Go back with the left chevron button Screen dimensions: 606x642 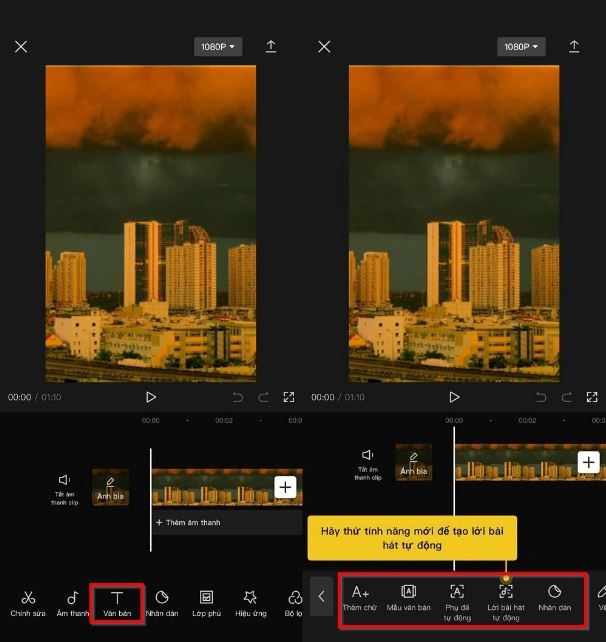(321, 596)
